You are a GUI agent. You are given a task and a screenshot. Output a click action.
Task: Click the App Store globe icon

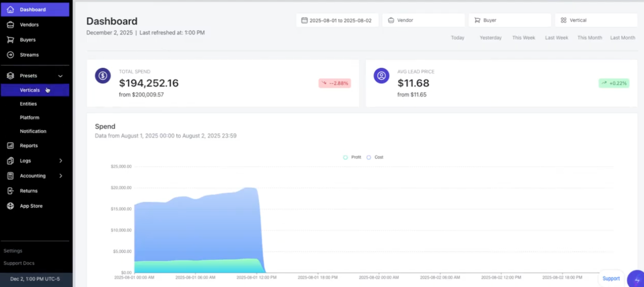coord(10,206)
